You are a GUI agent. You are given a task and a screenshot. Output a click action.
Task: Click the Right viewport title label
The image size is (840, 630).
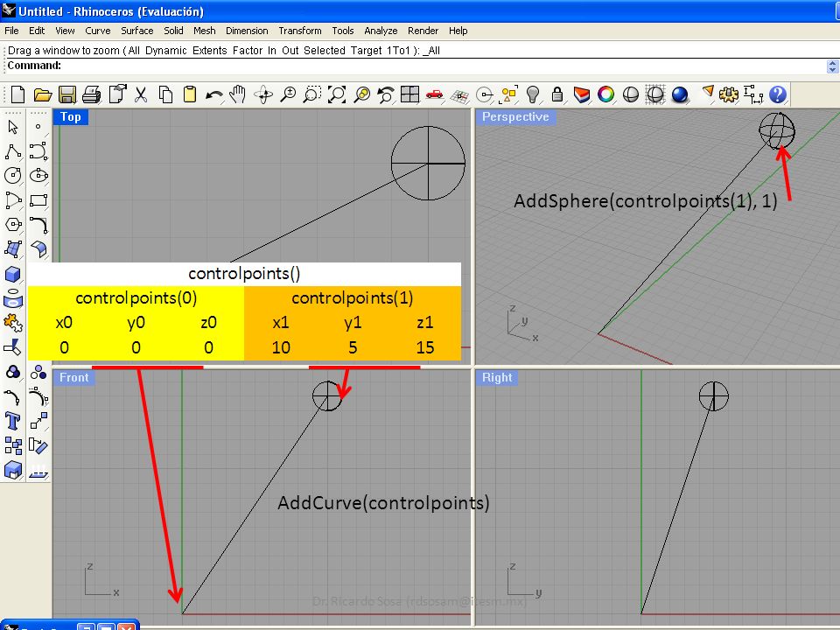point(497,378)
